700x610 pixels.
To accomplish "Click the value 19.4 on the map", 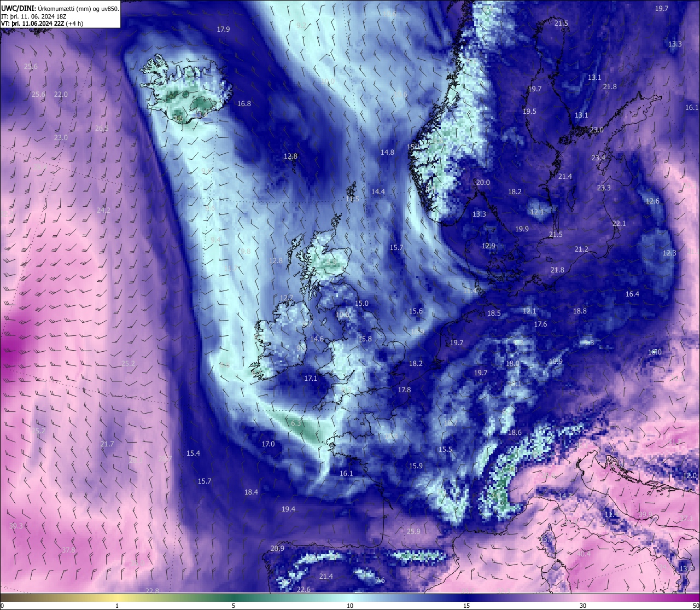I will 288,509.
